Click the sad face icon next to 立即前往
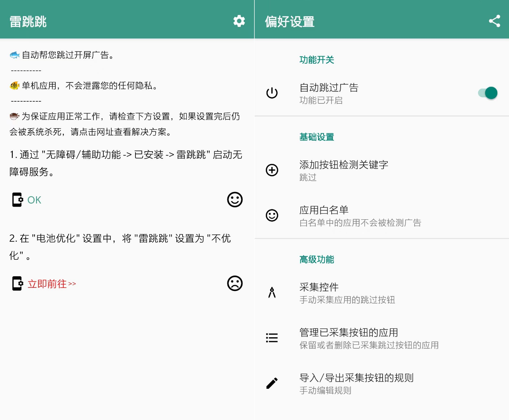 click(x=235, y=283)
